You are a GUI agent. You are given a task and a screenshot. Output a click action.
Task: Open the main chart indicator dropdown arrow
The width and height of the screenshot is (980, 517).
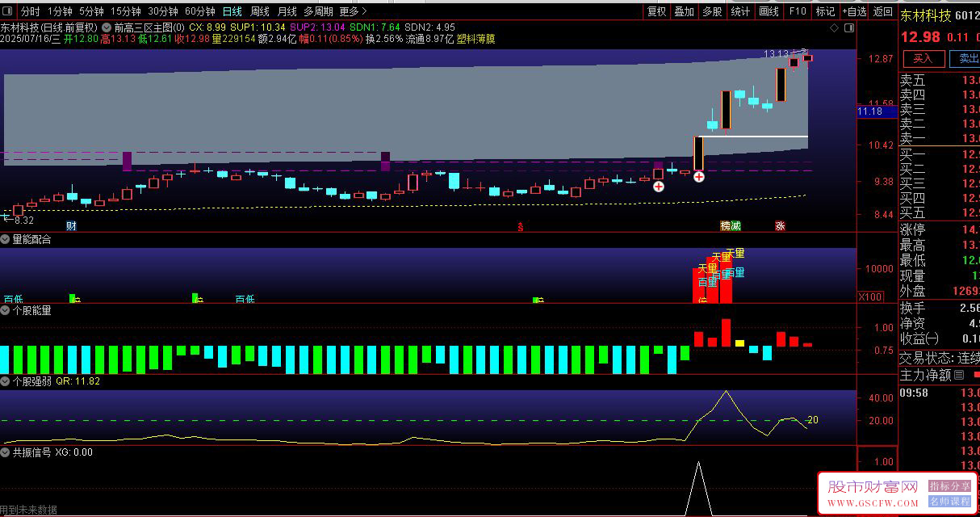(x=107, y=27)
